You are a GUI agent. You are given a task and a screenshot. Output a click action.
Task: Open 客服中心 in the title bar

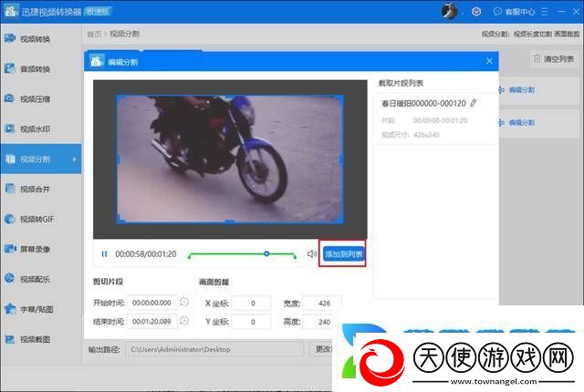point(515,12)
